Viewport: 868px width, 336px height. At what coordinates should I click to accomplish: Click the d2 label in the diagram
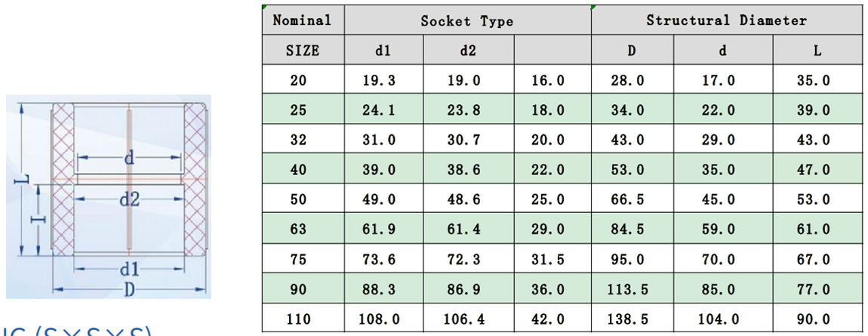[x=129, y=199]
